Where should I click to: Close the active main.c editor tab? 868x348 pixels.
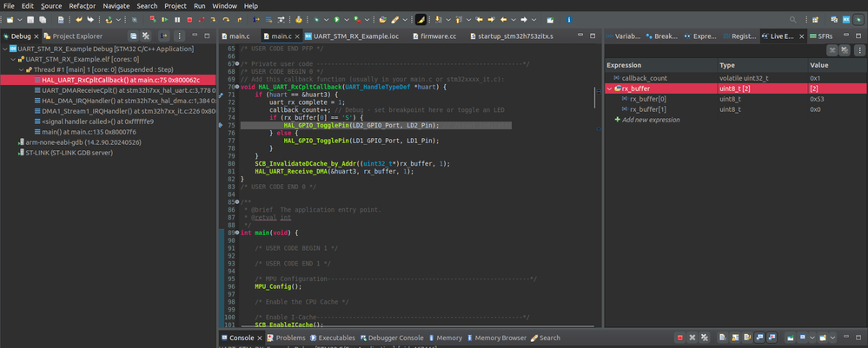[296, 36]
